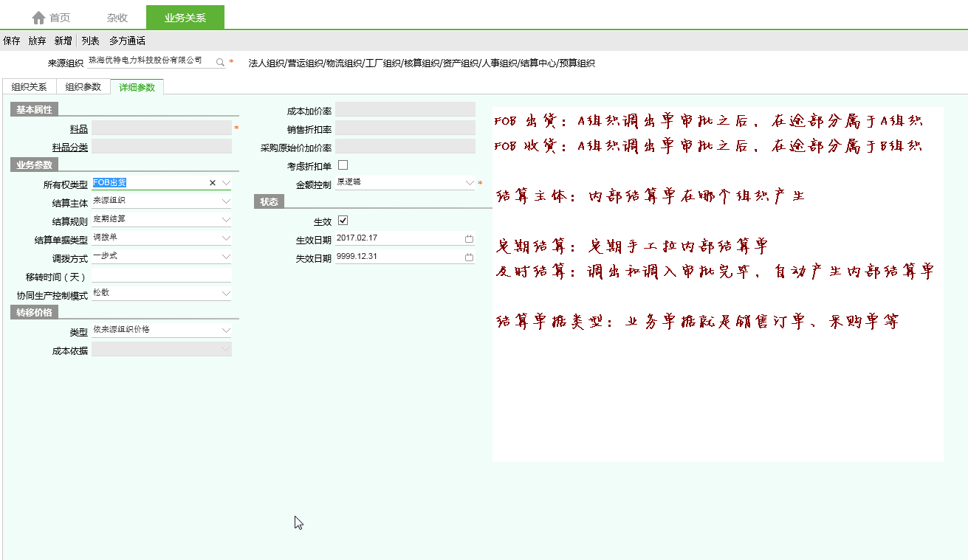This screenshot has width=968, height=560.
Task: Click the 保存 button in toolbar
Action: point(12,41)
